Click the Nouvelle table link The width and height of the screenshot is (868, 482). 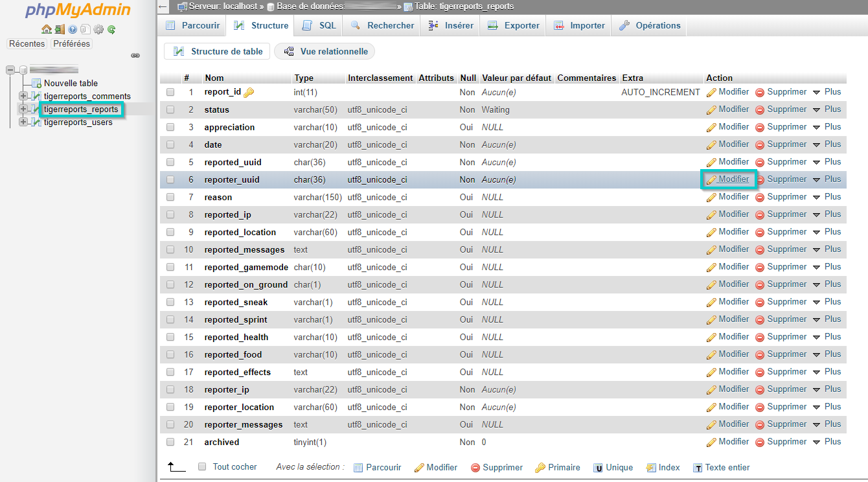71,83
